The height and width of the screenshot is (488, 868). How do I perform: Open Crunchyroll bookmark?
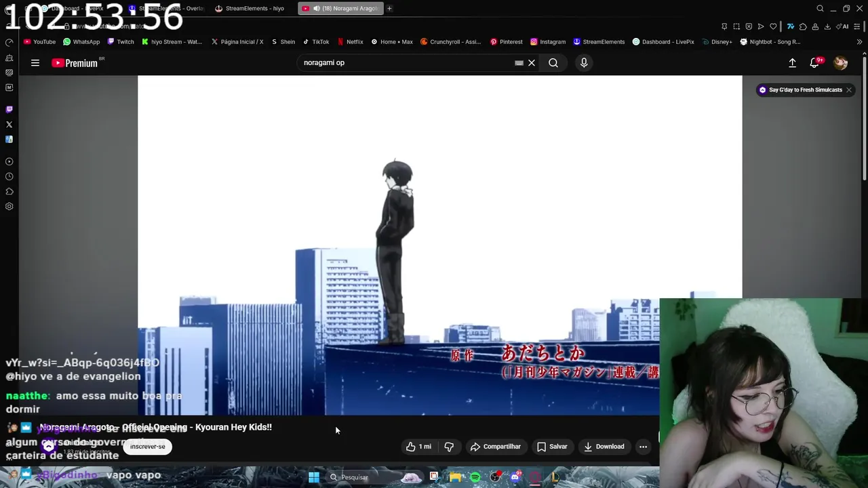[x=450, y=42]
